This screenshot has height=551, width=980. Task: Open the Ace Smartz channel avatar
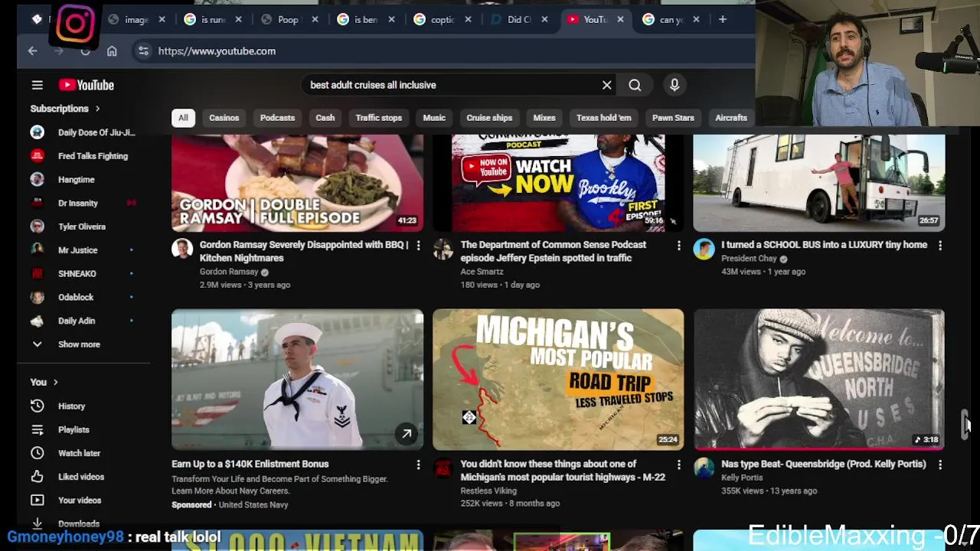pos(443,249)
